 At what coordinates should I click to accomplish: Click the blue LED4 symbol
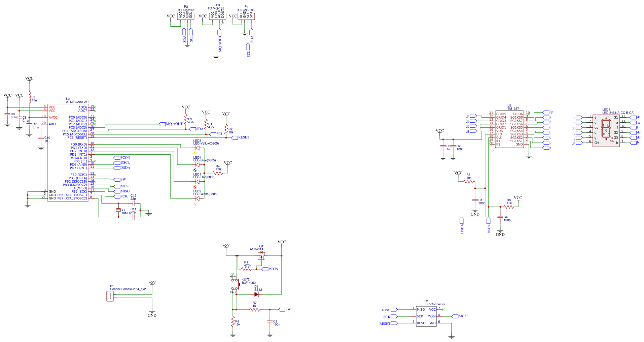pyautogui.click(x=198, y=165)
